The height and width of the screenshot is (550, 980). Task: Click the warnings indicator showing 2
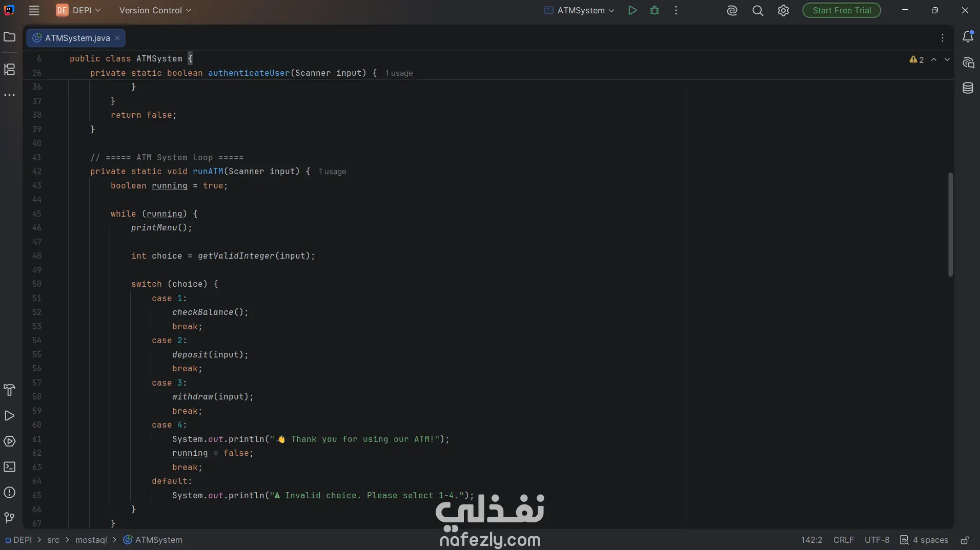(916, 60)
